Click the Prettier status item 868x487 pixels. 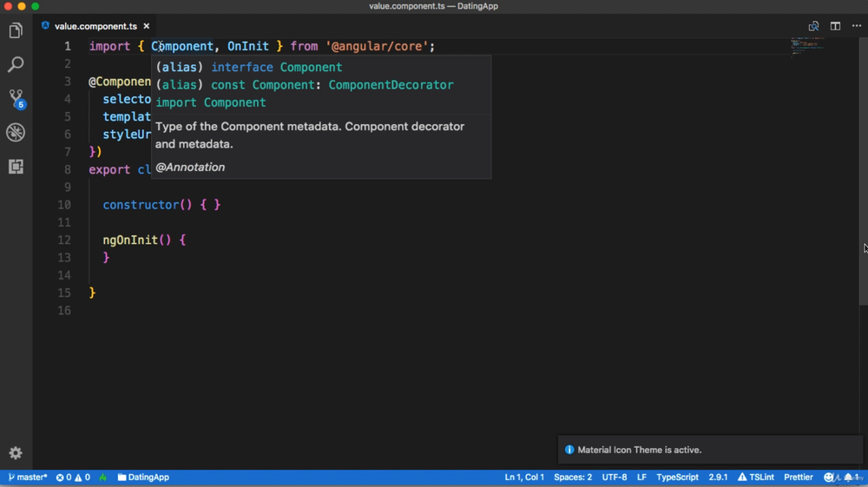tap(799, 477)
